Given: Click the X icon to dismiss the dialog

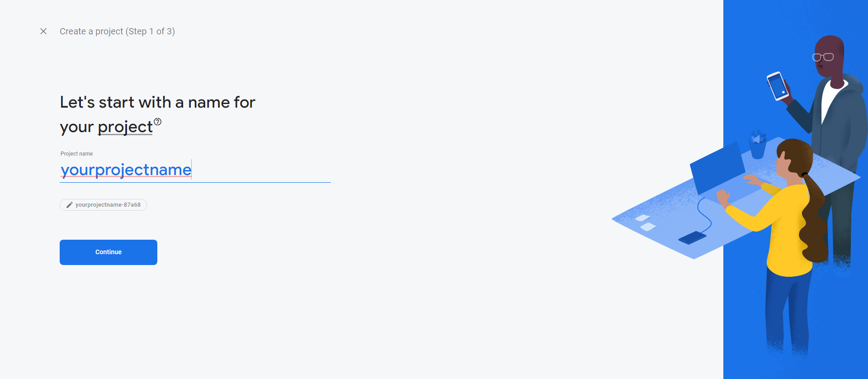Looking at the screenshot, I should 43,31.
